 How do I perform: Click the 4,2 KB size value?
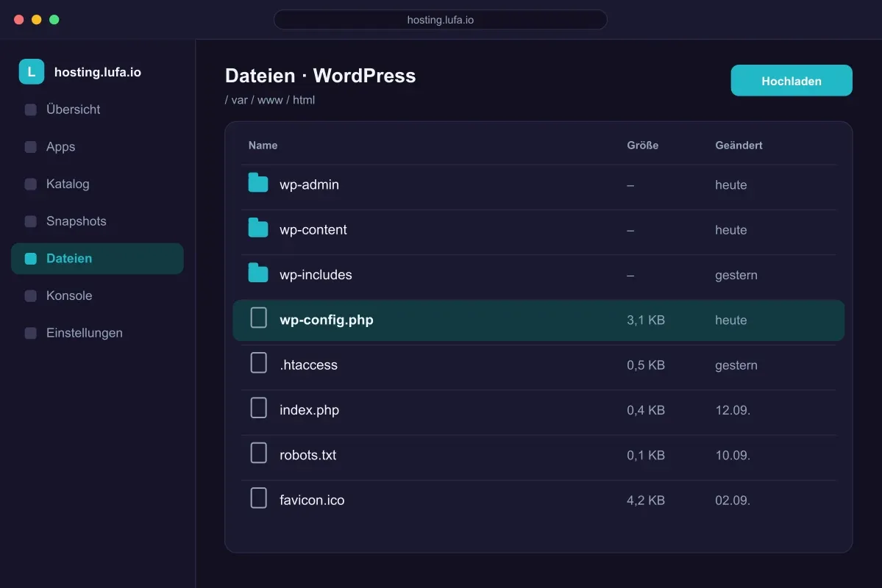click(x=646, y=500)
